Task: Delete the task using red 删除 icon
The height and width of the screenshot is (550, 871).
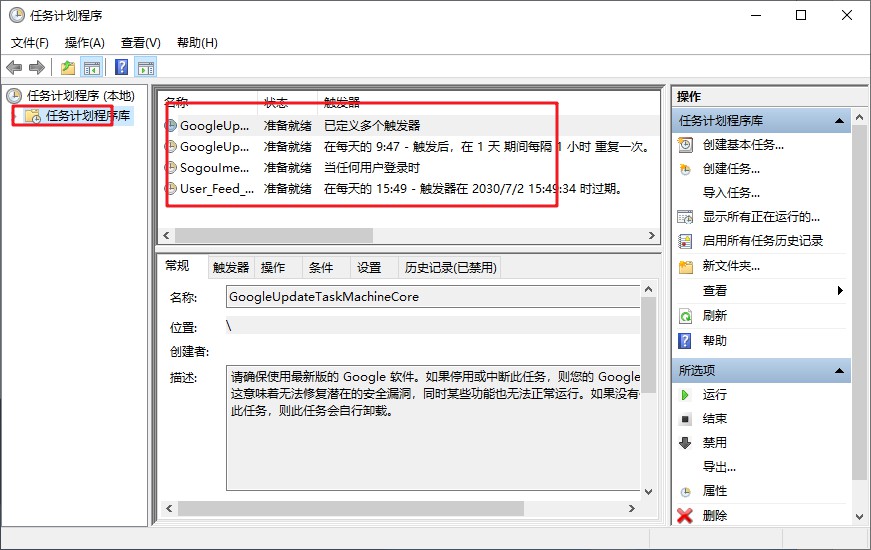Action: [x=714, y=516]
